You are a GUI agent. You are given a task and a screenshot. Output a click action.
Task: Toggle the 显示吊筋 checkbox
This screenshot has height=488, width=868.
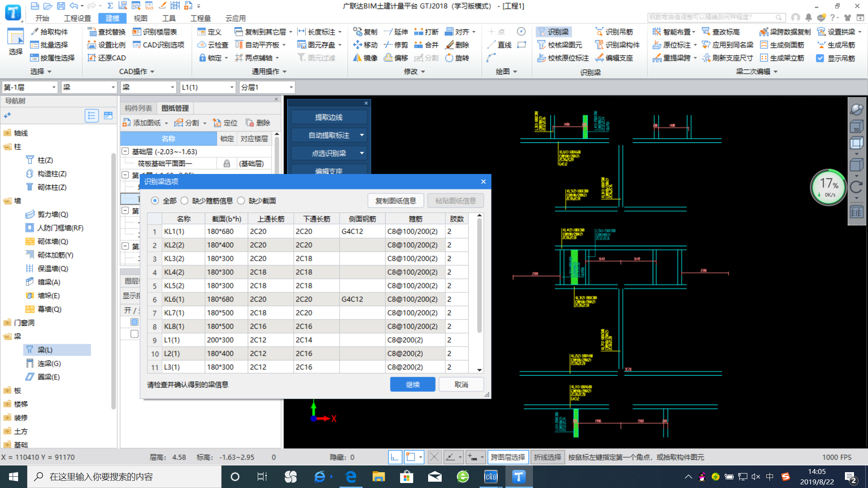[x=820, y=58]
